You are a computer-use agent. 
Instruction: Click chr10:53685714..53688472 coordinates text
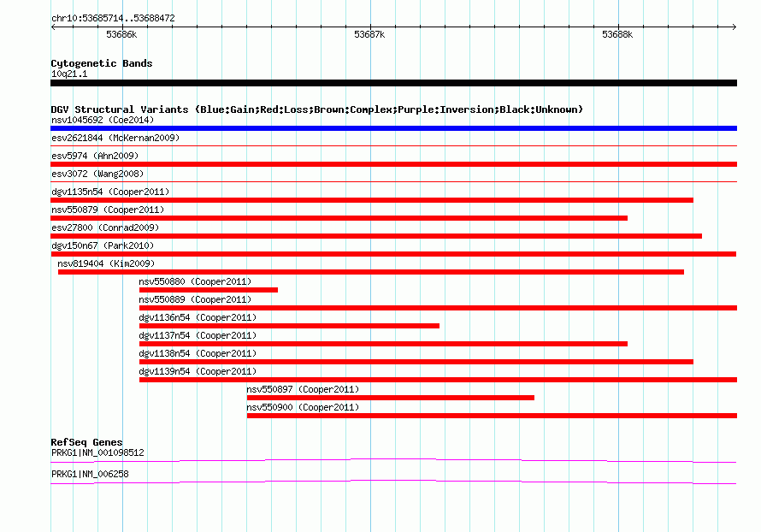click(x=113, y=18)
